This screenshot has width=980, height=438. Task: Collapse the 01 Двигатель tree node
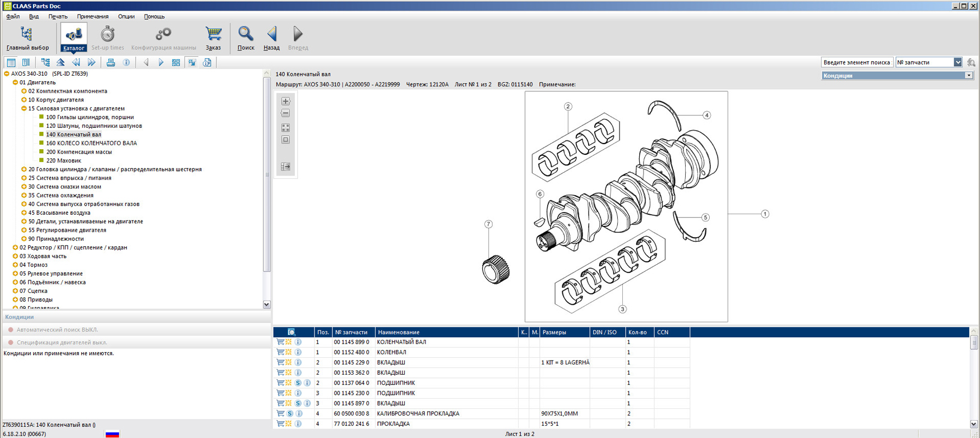pos(15,82)
